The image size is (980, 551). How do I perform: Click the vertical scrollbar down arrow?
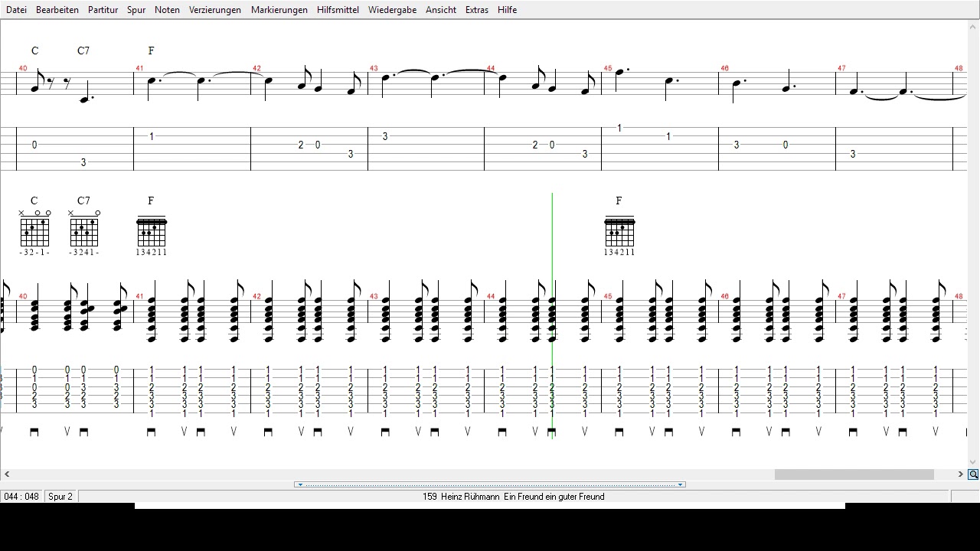pyautogui.click(x=973, y=461)
